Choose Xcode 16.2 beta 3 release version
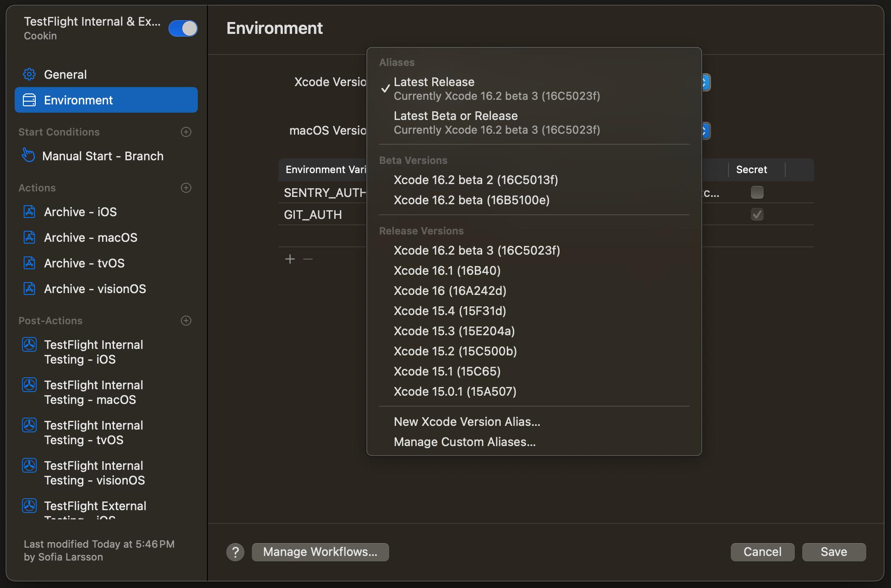 pyautogui.click(x=534, y=250)
